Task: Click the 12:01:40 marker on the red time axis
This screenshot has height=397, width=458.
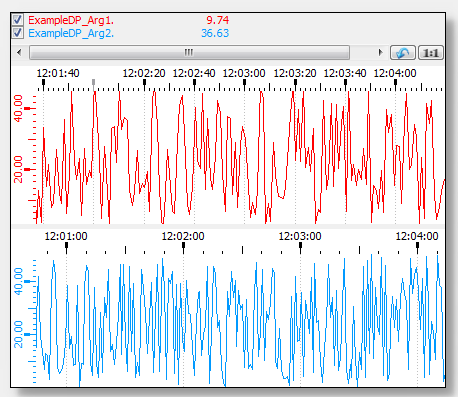Action: pos(43,82)
